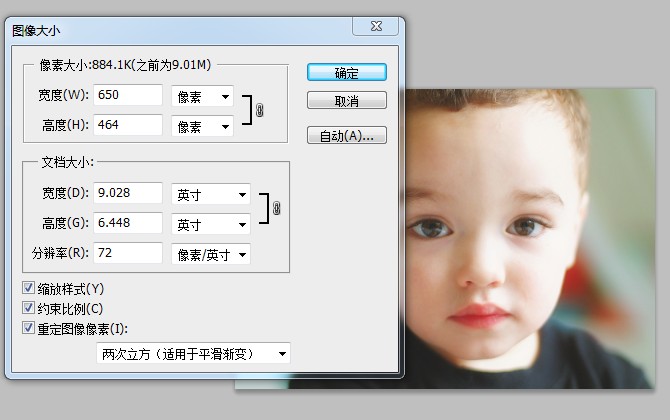Close the 图像大小 dialog

[376, 26]
